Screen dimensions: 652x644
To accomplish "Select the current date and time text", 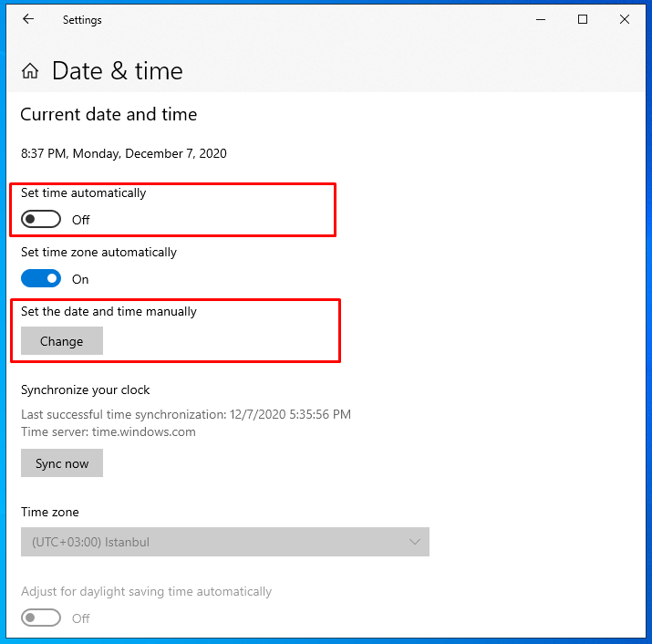I will coord(124,153).
